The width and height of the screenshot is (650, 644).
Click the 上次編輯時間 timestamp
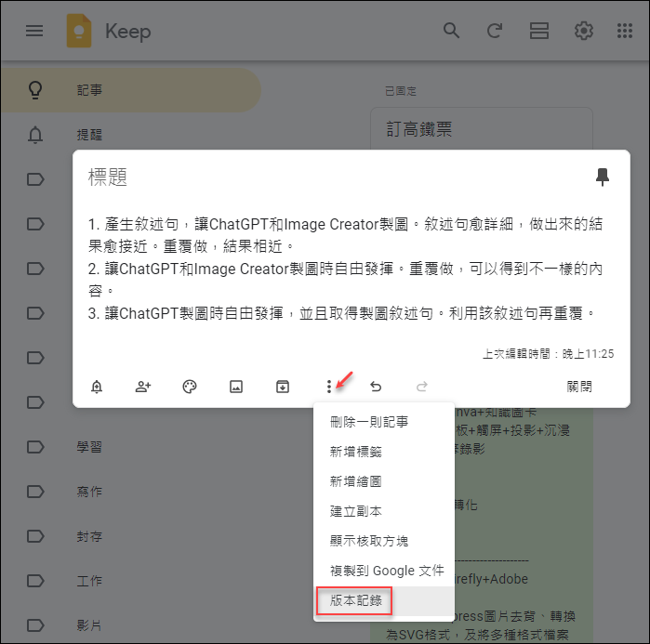(548, 354)
